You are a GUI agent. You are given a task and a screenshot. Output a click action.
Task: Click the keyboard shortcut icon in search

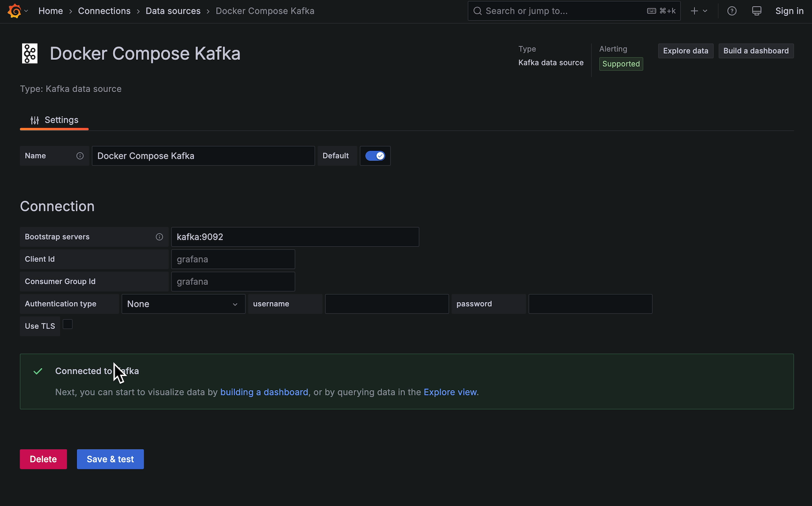(x=651, y=11)
